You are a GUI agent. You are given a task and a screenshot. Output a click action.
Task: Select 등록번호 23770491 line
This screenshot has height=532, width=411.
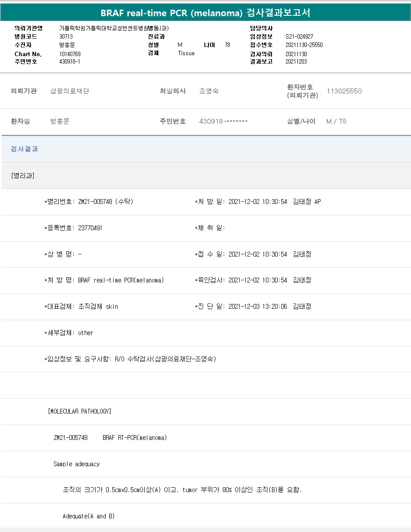(x=73, y=228)
